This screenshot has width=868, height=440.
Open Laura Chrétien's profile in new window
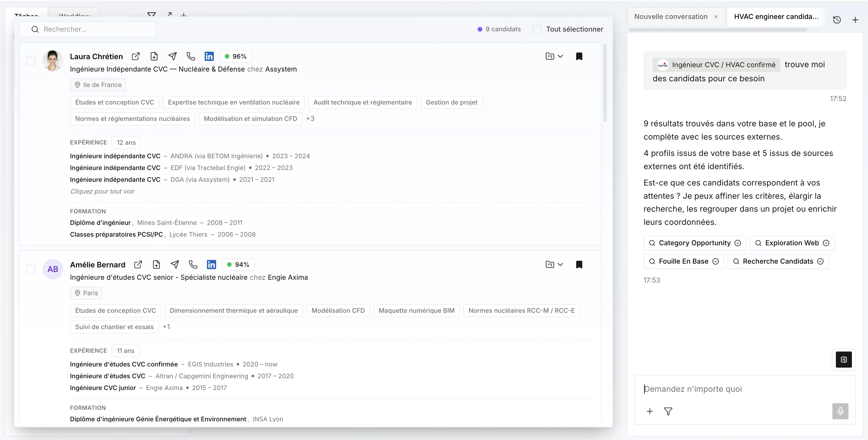click(x=136, y=56)
